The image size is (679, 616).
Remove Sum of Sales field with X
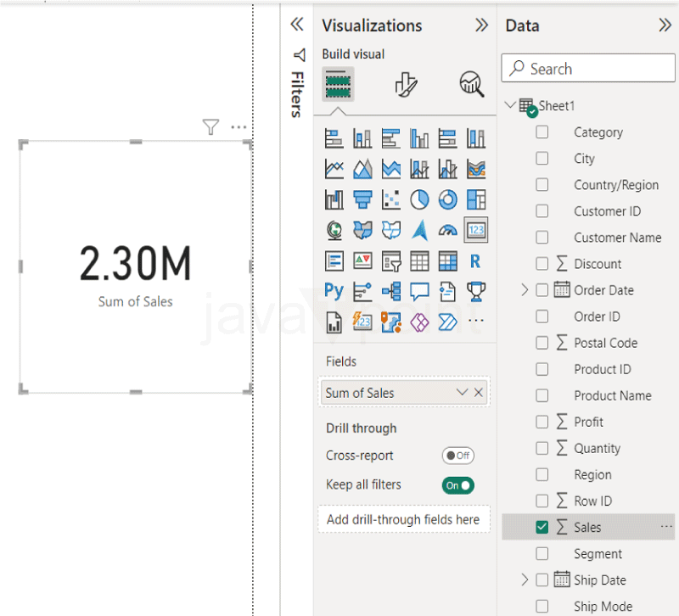479,392
